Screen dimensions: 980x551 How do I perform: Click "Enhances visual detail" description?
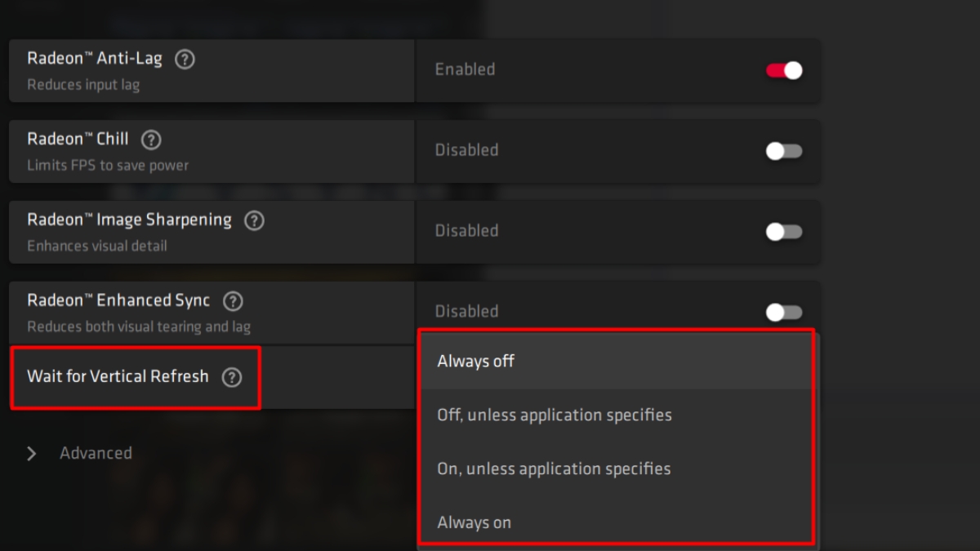click(97, 247)
